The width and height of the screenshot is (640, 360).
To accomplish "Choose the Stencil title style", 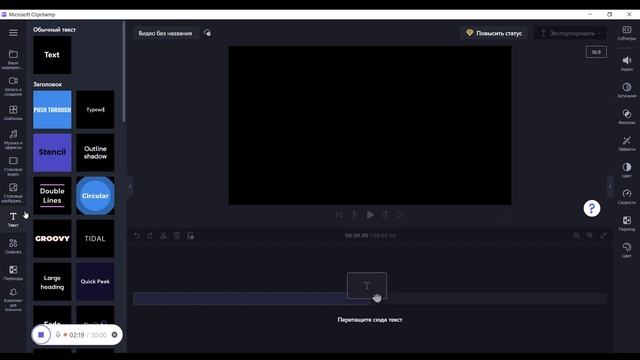I will tap(52, 153).
